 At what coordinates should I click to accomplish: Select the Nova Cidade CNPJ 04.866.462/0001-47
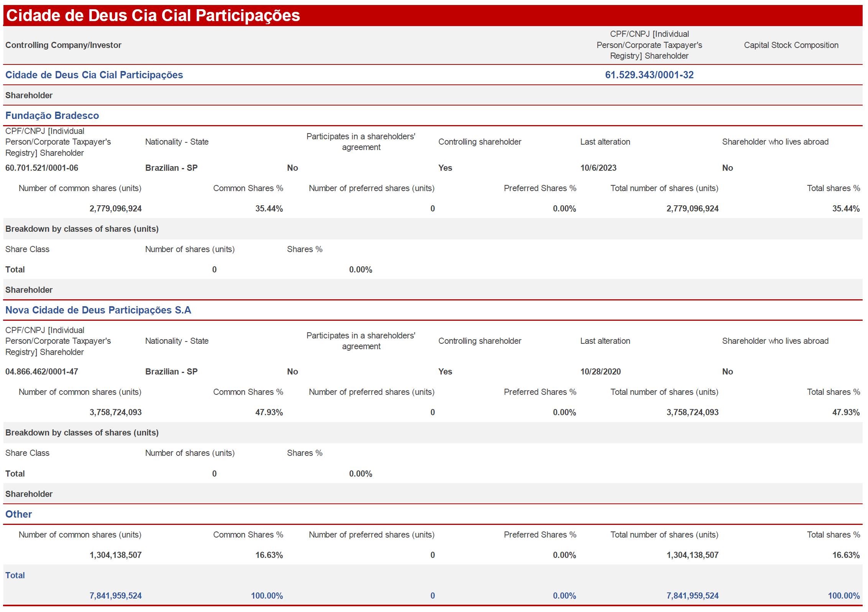[42, 371]
